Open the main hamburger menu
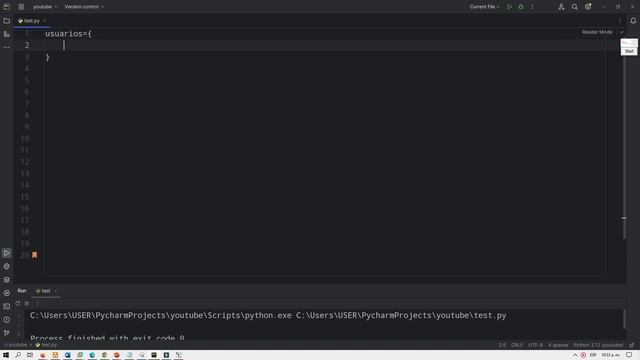 (x=21, y=7)
